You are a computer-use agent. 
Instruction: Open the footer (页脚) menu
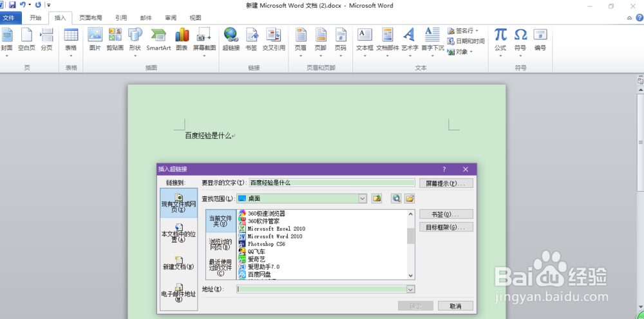320,42
